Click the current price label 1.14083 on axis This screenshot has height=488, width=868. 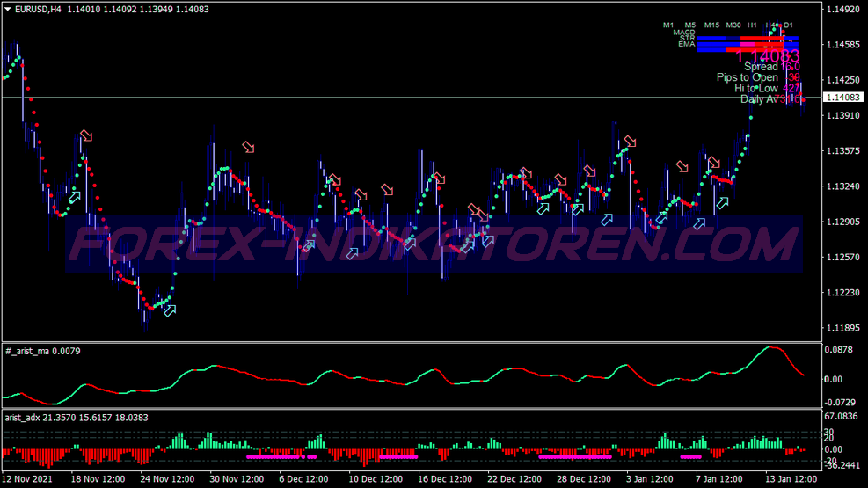(842, 98)
